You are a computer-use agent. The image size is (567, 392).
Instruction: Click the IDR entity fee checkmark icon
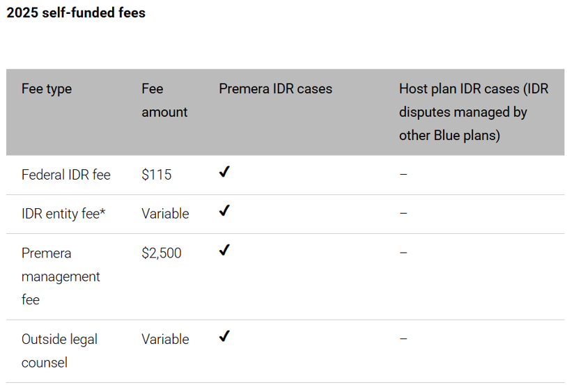point(224,211)
